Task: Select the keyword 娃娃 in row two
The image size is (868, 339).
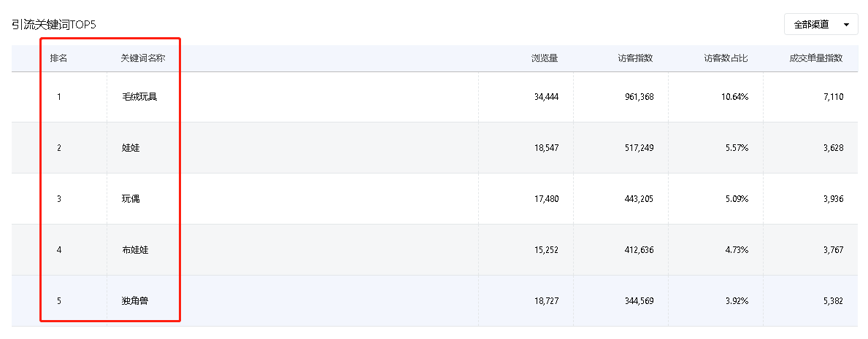Action: (x=131, y=148)
